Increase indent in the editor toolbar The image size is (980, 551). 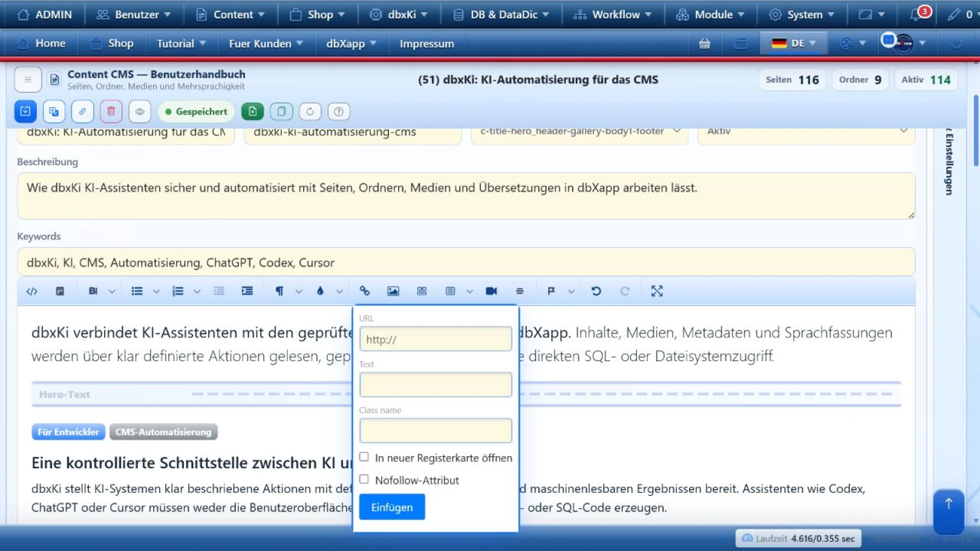tap(247, 291)
